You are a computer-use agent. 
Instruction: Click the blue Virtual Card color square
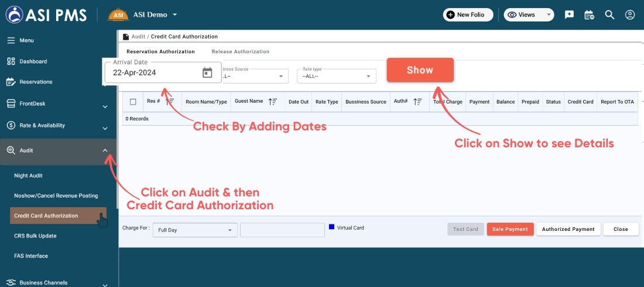point(331,227)
